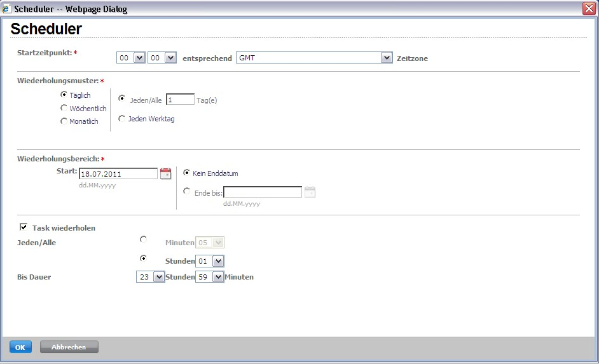Toggle the Task wiederholen checkbox
This screenshot has height=364, width=599.
[x=24, y=227]
